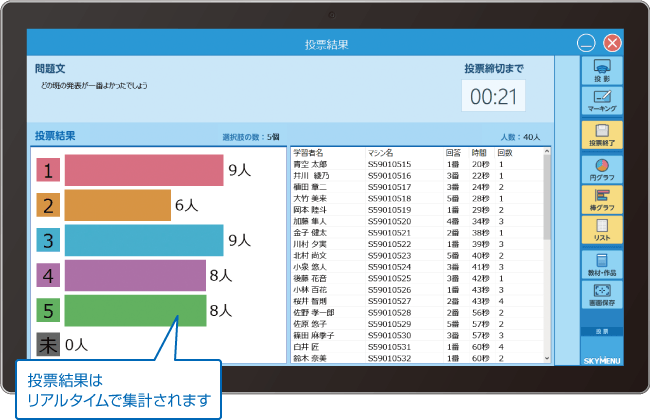Click the 00:21 countdown timer

click(493, 96)
